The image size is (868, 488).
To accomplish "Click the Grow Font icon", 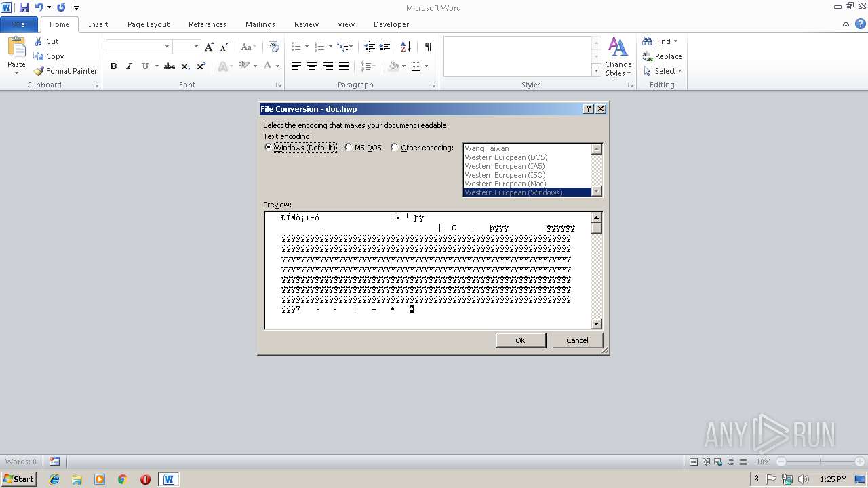I will [x=209, y=47].
